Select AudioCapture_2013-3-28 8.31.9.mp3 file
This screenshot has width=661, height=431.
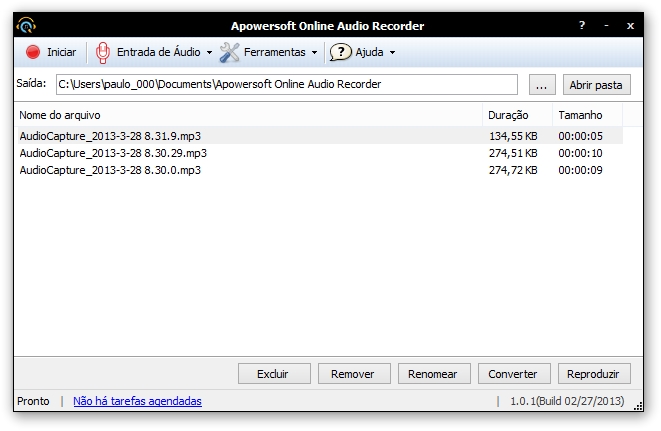pos(110,136)
